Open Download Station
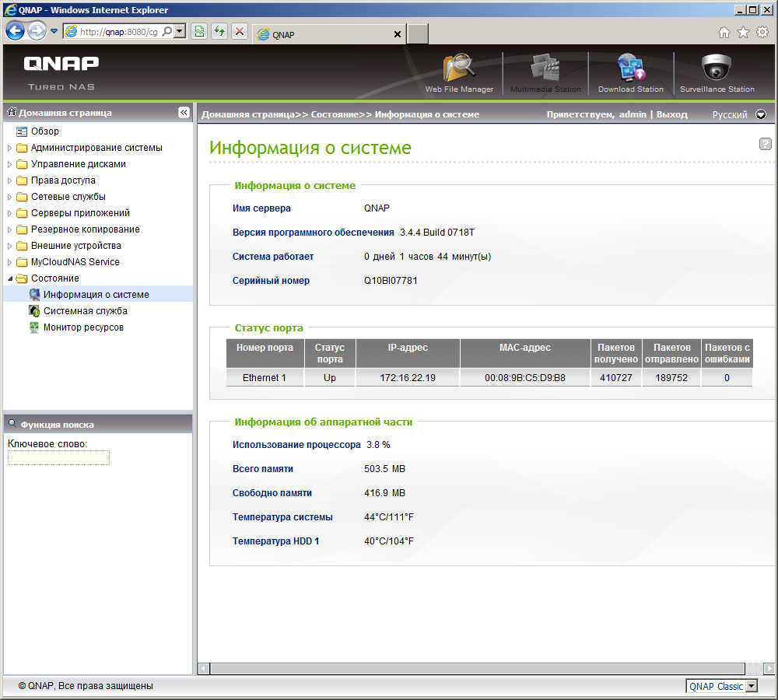Image resolution: width=778 pixels, height=700 pixels. (x=631, y=73)
